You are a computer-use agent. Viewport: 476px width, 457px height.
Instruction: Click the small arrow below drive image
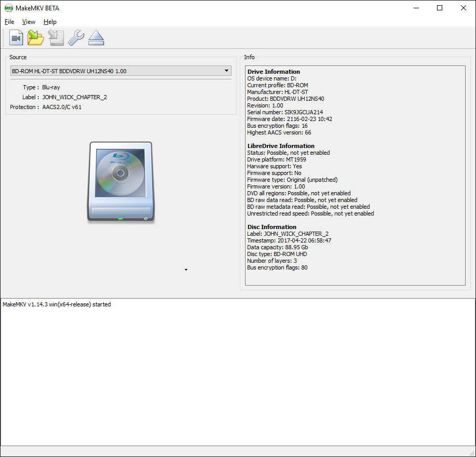click(x=186, y=270)
